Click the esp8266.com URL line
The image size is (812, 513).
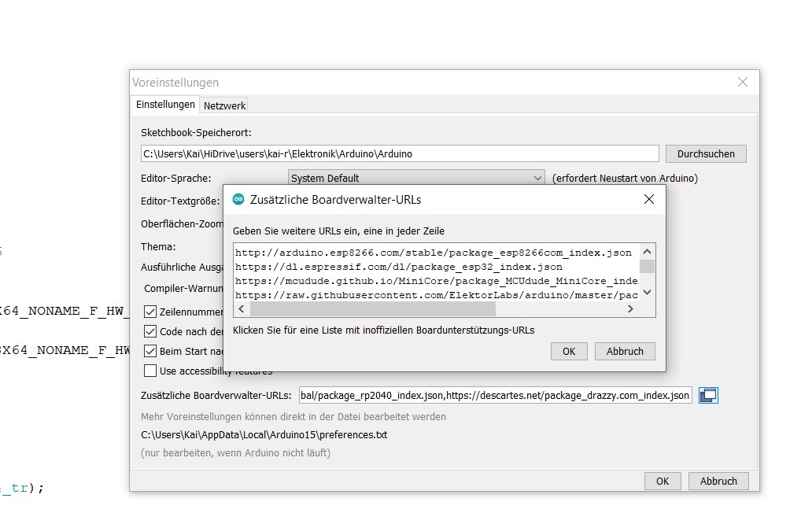[434, 253]
